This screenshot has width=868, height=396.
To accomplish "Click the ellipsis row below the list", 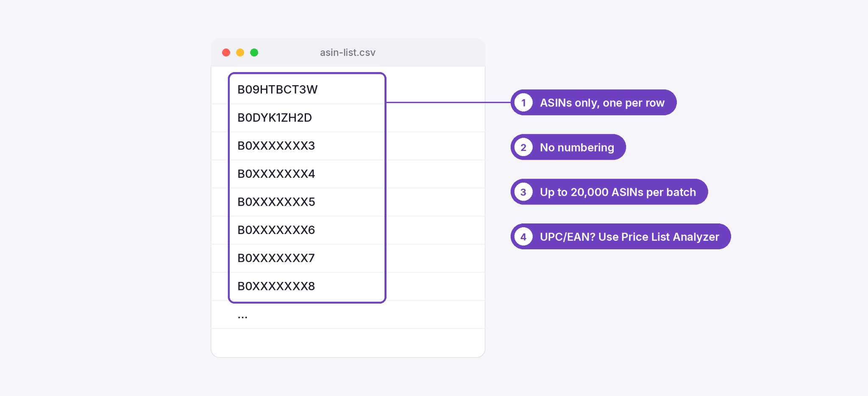I will point(348,315).
